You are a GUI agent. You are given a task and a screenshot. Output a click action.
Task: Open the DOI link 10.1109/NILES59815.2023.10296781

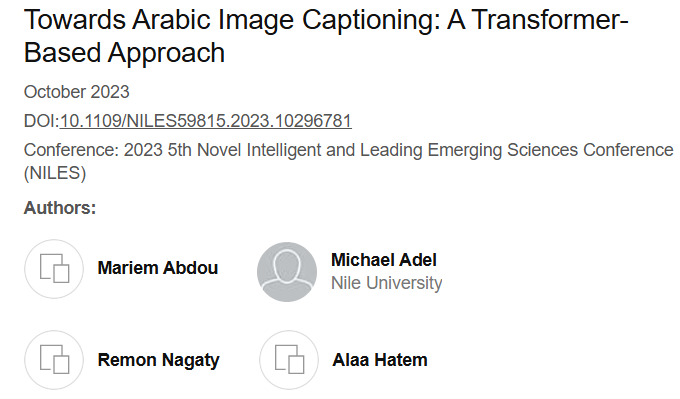(206, 121)
